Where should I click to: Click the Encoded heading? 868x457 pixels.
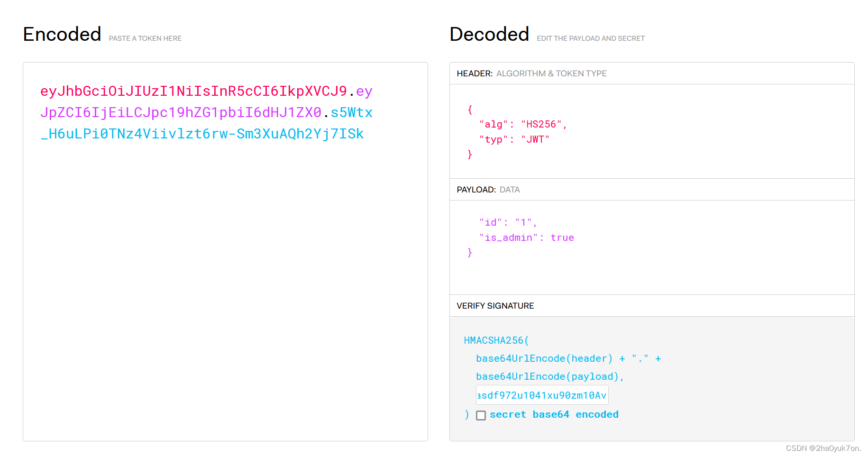click(62, 34)
